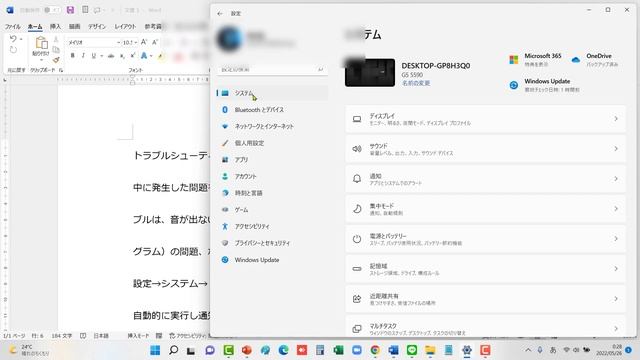This screenshot has width=640, height=360.
Task: Toggle the AutoSave switch in Word
Action: pyautogui.click(x=51, y=10)
